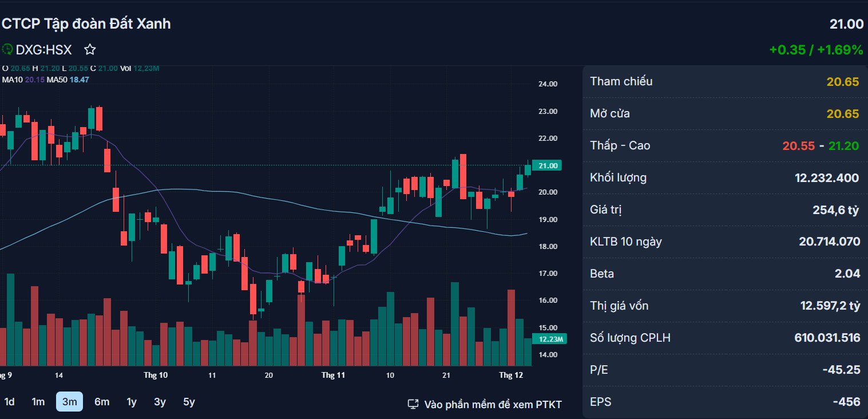868x419 pixels.
Task: Click the '21' date axis label
Action: point(447,375)
